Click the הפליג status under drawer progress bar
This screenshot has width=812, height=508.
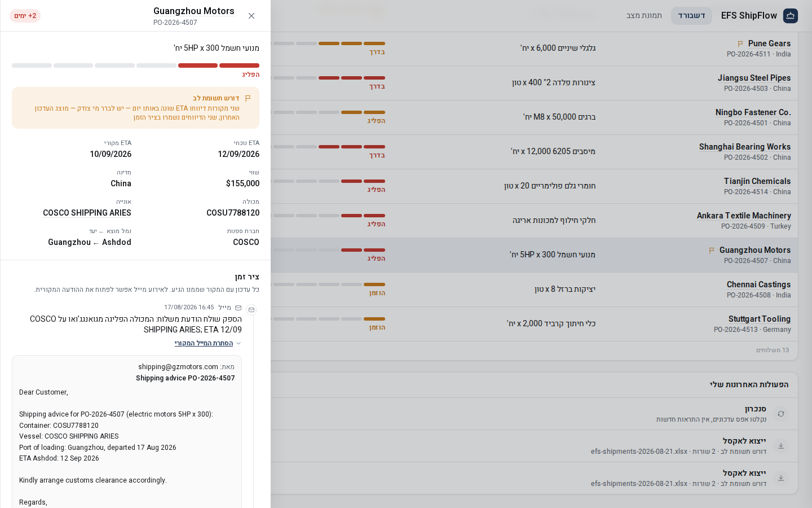click(x=251, y=75)
